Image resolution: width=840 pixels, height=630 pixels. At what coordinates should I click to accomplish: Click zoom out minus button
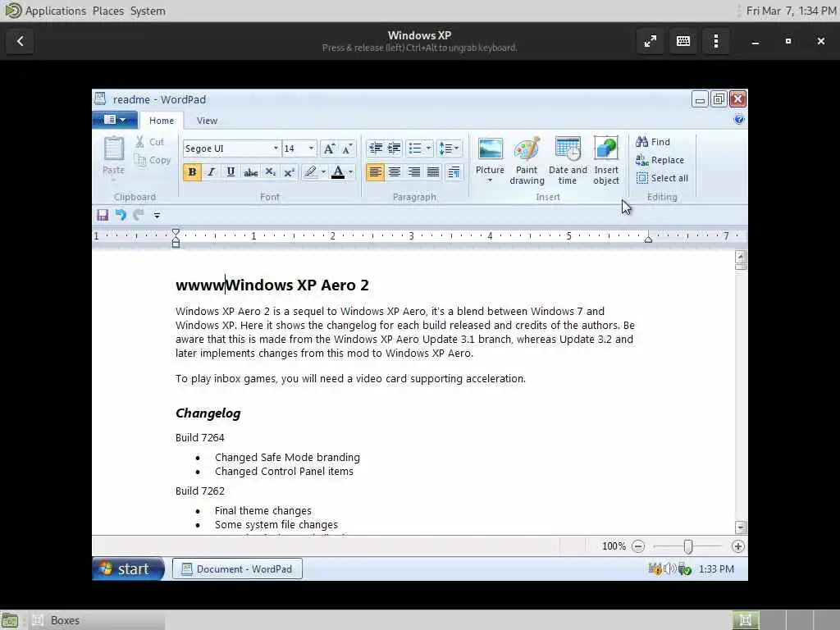pyautogui.click(x=638, y=546)
